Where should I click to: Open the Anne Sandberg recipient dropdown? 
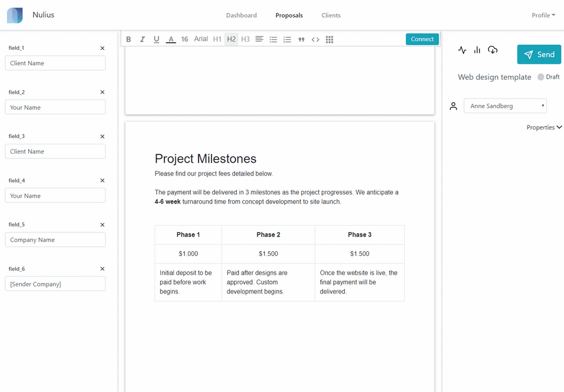pos(505,106)
